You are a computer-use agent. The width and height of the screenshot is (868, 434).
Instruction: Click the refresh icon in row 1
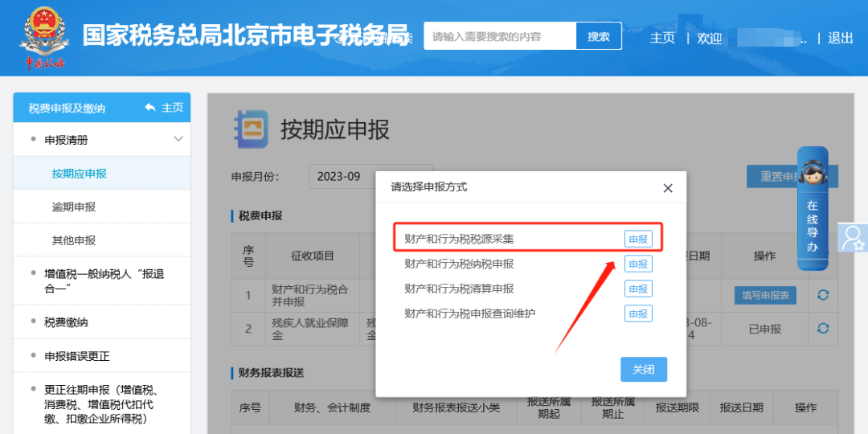[823, 295]
